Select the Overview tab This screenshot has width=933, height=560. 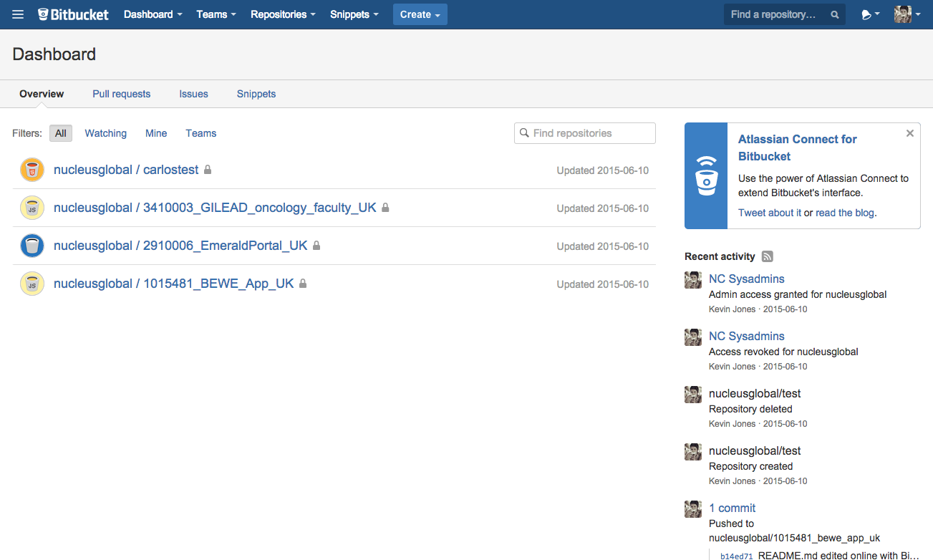coord(42,94)
